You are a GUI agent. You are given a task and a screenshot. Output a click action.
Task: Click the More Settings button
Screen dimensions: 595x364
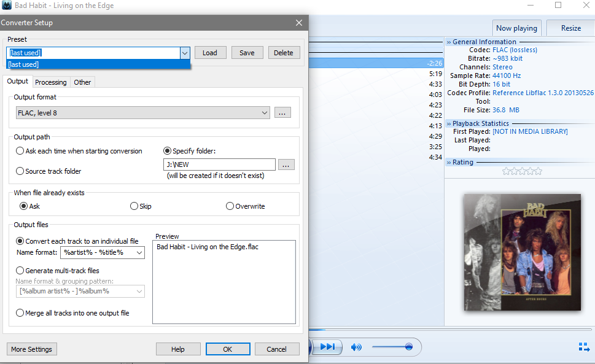31,349
